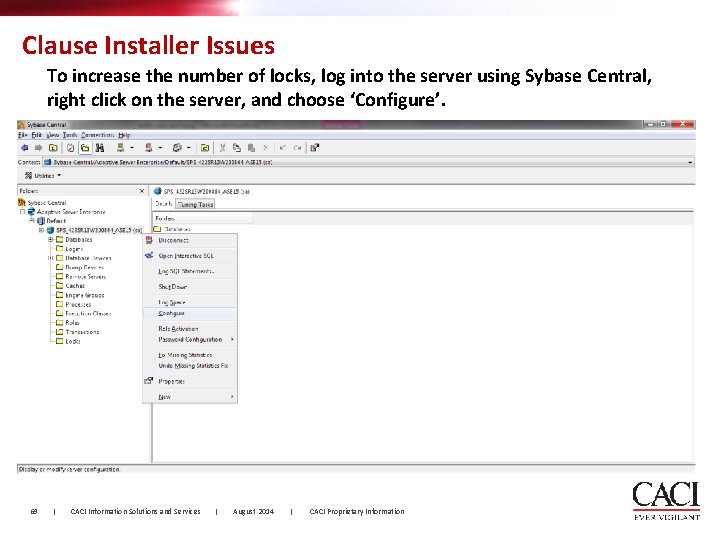Click the Up one level folder icon
Screen dimensions: 720x540
pyautogui.click(x=53, y=148)
